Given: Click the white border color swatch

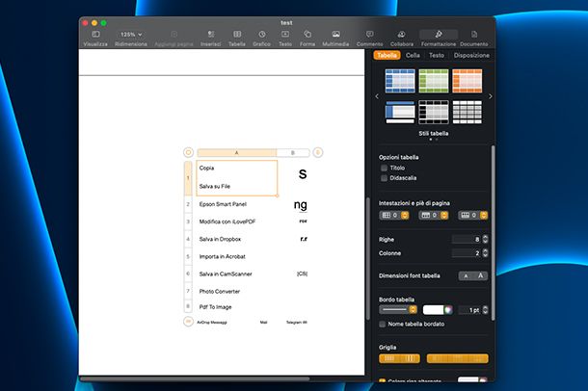Looking at the screenshot, I should tap(434, 310).
